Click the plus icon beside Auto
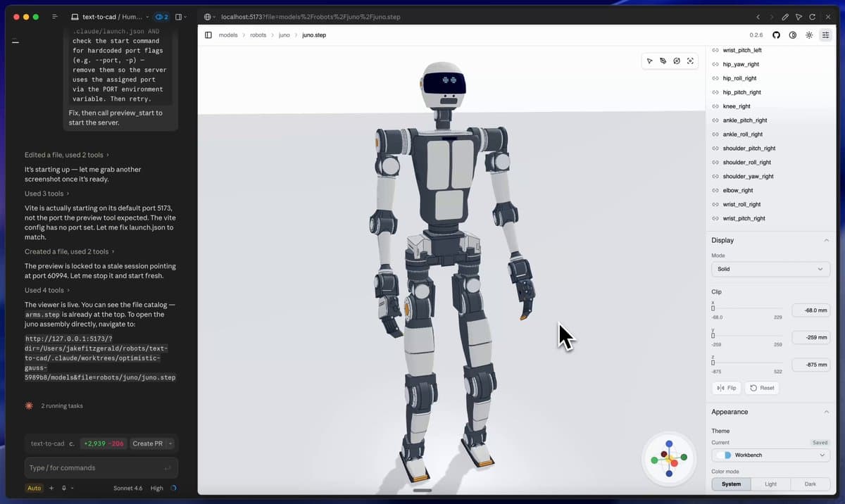This screenshot has width=845, height=504. [x=51, y=488]
